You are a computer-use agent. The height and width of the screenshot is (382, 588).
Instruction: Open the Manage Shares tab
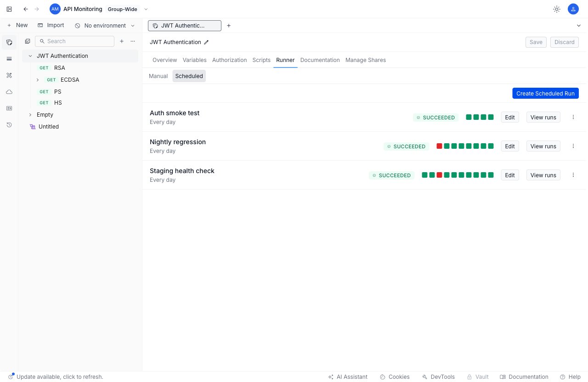(x=366, y=60)
